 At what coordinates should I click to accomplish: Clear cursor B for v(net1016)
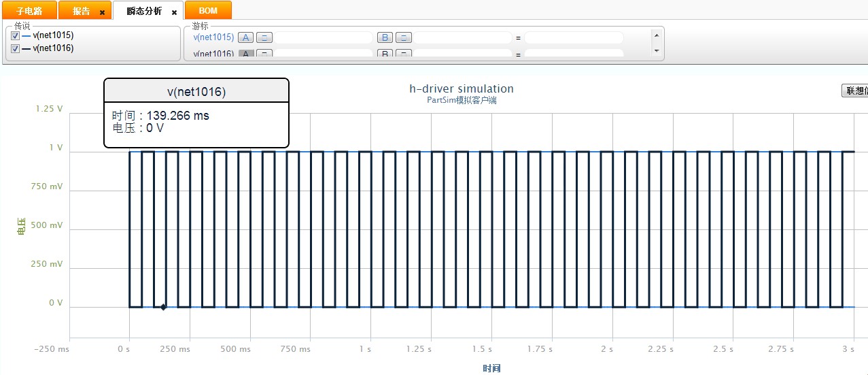404,53
